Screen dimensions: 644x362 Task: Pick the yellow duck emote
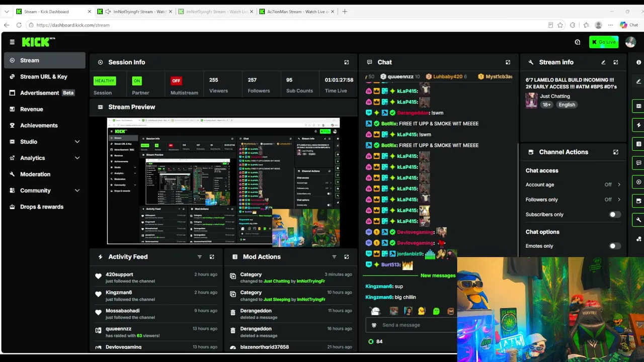pyautogui.click(x=422, y=311)
